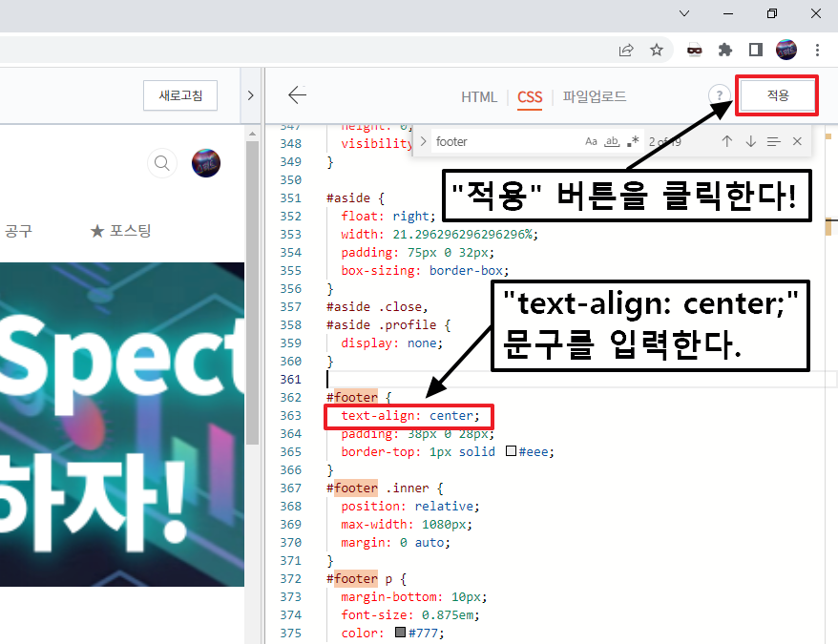Click the tab search chevron in title bar
This screenshot has height=644, width=838.
(x=684, y=13)
